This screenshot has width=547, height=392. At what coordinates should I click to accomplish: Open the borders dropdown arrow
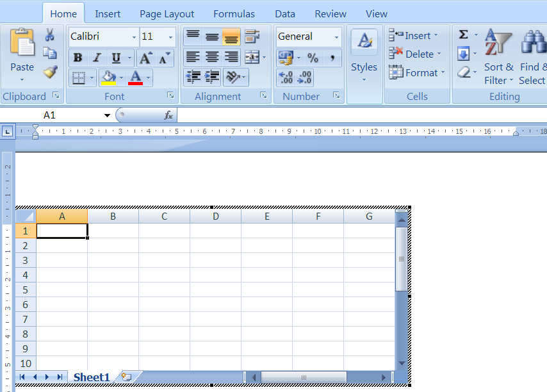click(92, 78)
